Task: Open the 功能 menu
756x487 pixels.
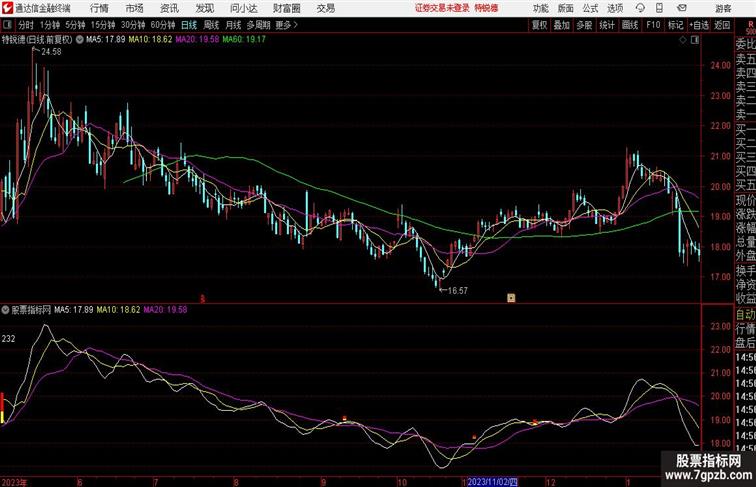Action: pyautogui.click(x=540, y=8)
